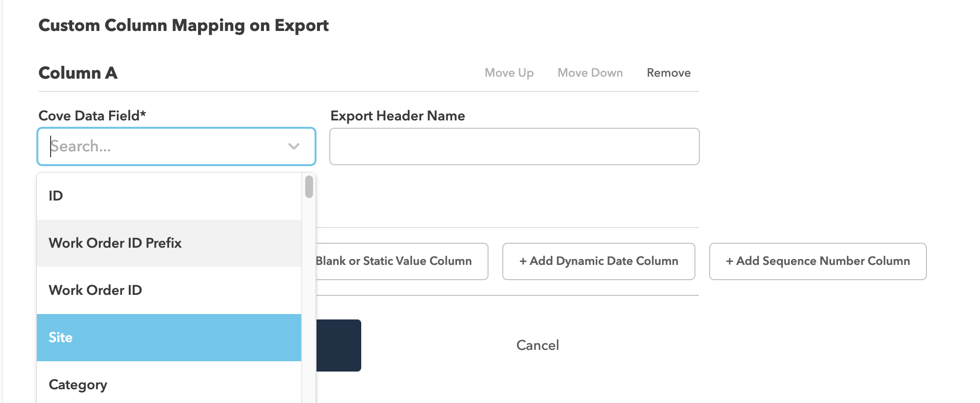The height and width of the screenshot is (403, 980).
Task: Click the dark button beside Cancel
Action: pos(339,345)
